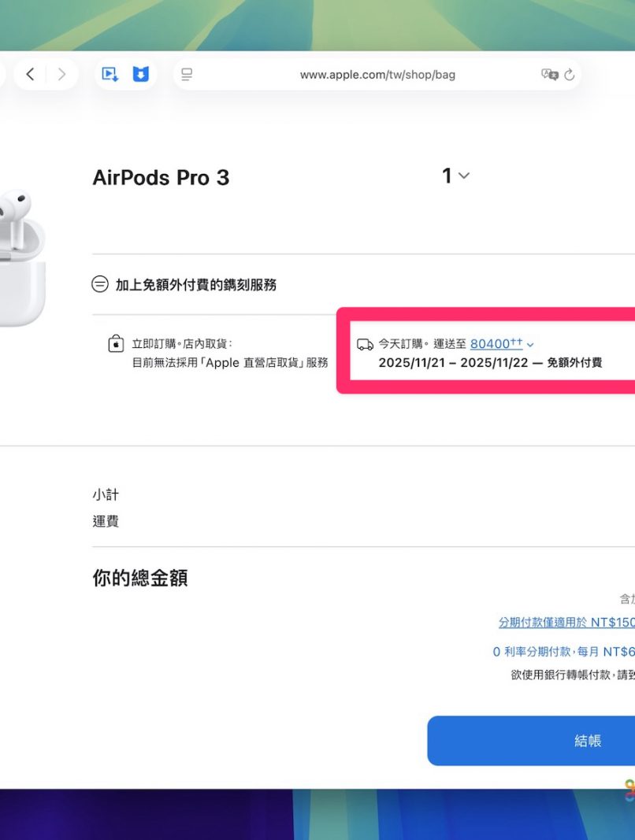Go back to the previous page

[30, 75]
